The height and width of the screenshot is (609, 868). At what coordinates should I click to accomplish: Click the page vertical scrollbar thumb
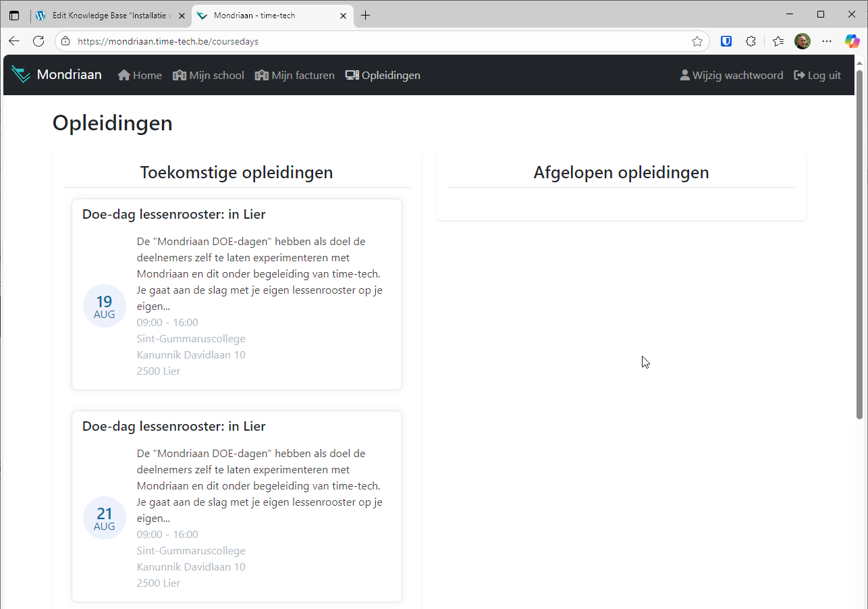pos(859,244)
